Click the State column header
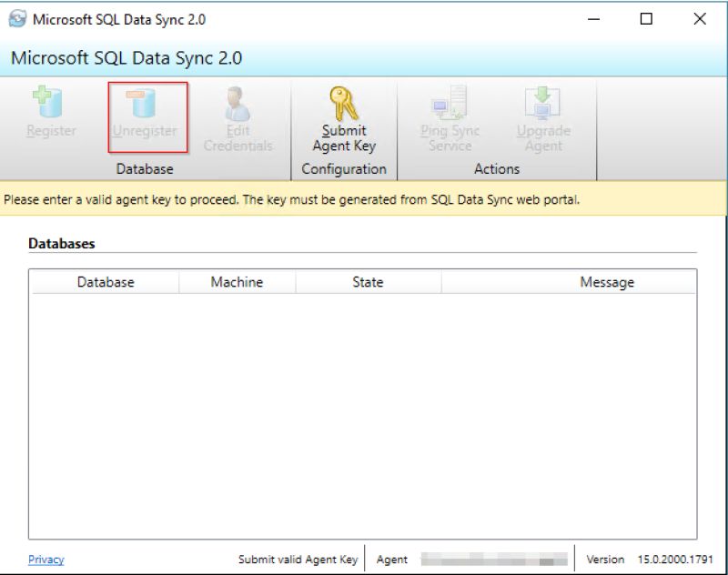The image size is (728, 575). 367,282
